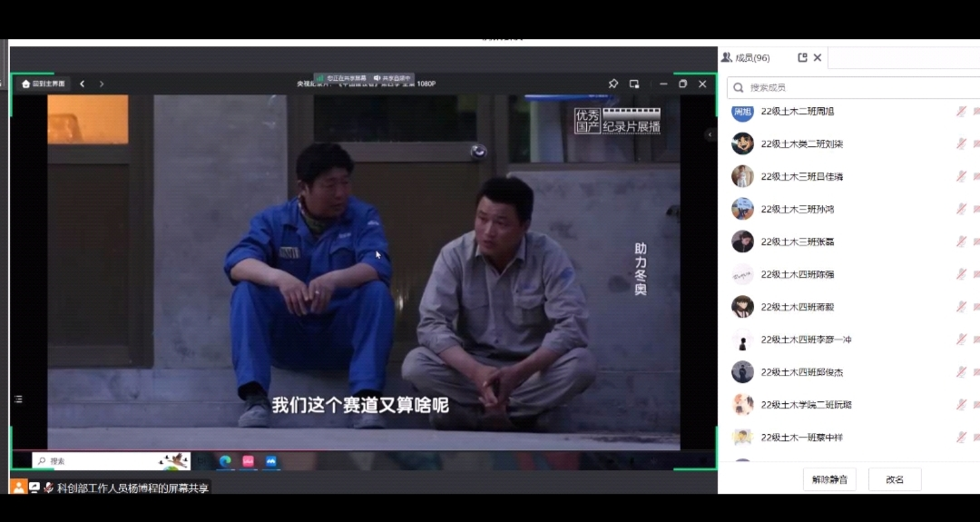Close the 成员(96) members panel
The width and height of the screenshot is (980, 522).
[x=818, y=58]
